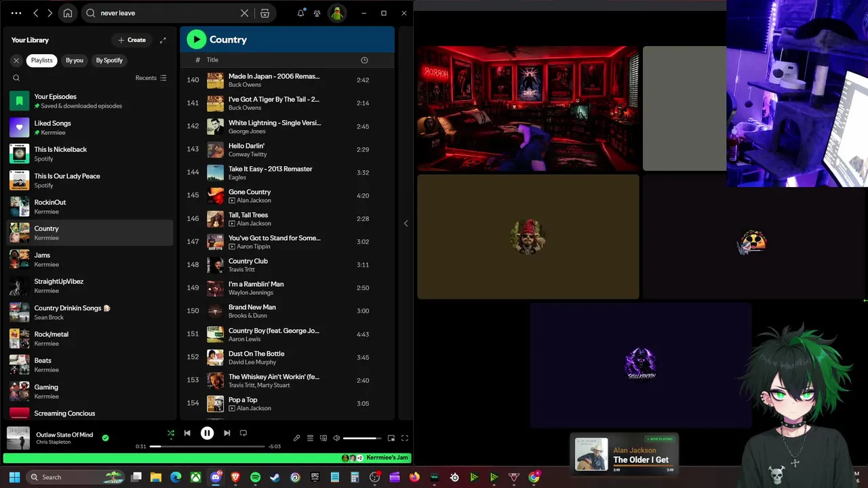Open Chris Stapleton link in player bar
Viewport: 868px width, 488px height.
[54, 443]
